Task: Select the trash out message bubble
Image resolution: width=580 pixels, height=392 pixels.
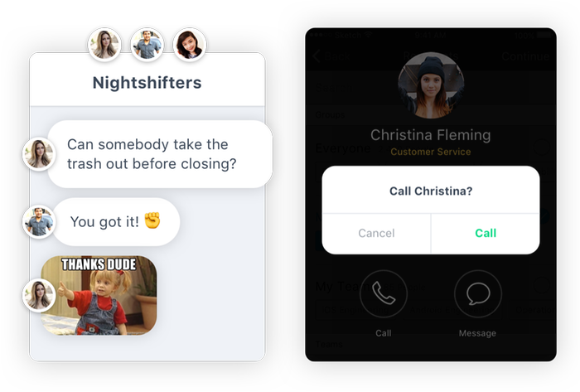Action: pyautogui.click(x=160, y=154)
